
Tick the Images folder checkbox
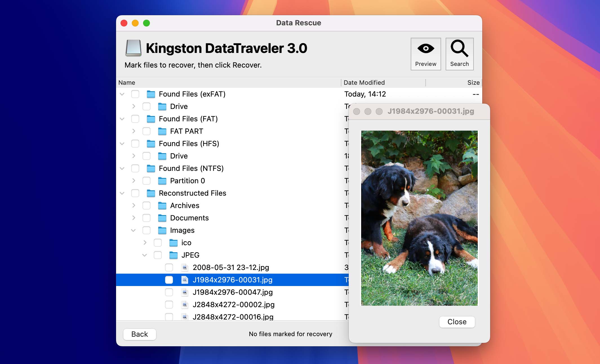[146, 230]
